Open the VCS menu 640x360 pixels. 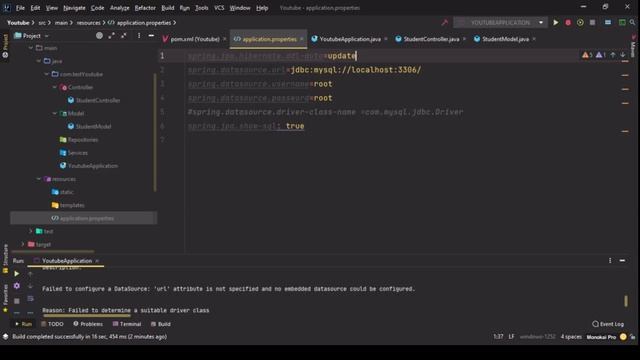pos(219,8)
